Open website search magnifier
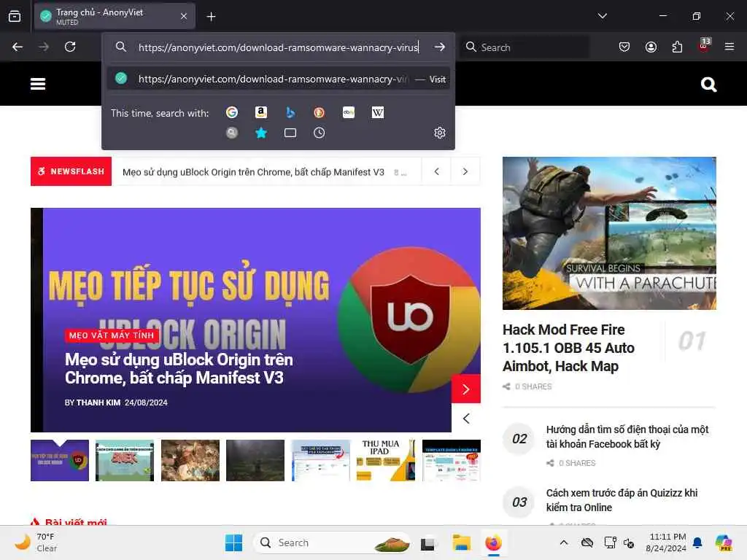The width and height of the screenshot is (747, 560). [708, 85]
